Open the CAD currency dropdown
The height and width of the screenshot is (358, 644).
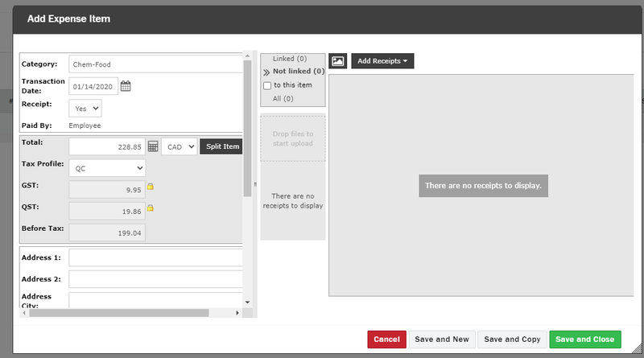(x=180, y=146)
